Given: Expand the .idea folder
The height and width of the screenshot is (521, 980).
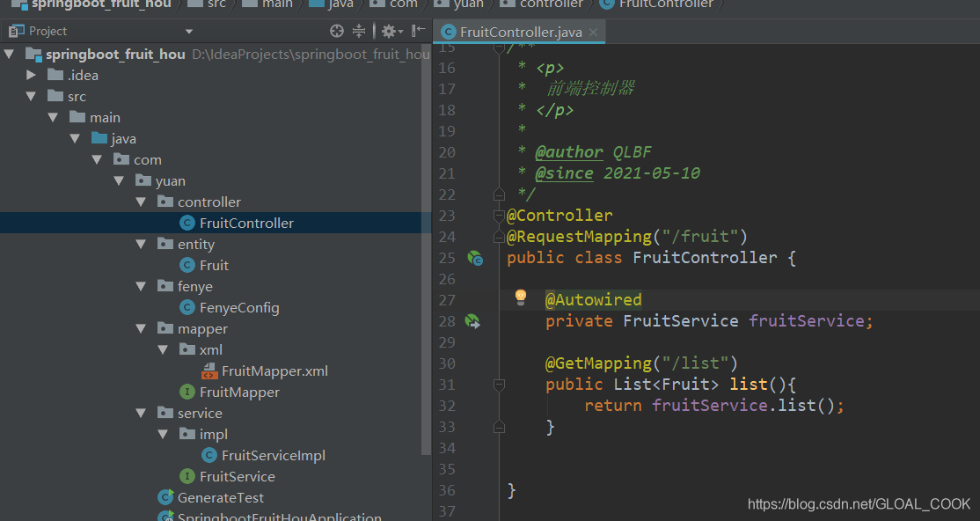Looking at the screenshot, I should [x=31, y=75].
